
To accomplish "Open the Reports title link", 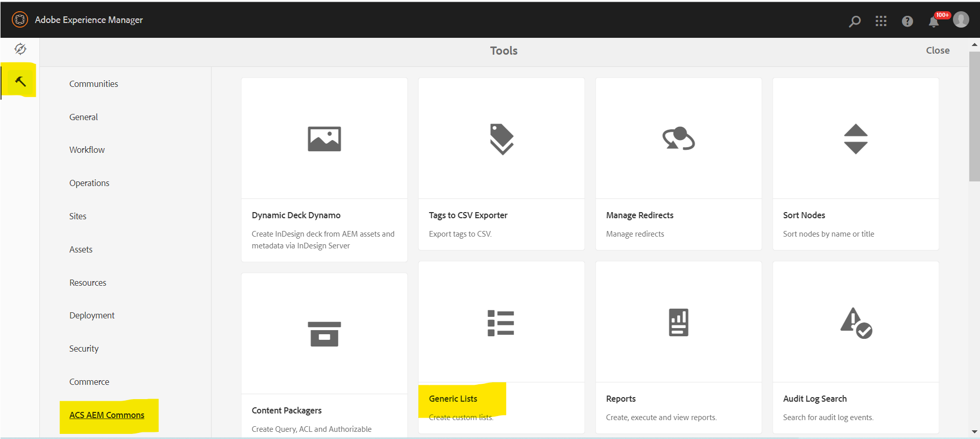I will click(621, 399).
